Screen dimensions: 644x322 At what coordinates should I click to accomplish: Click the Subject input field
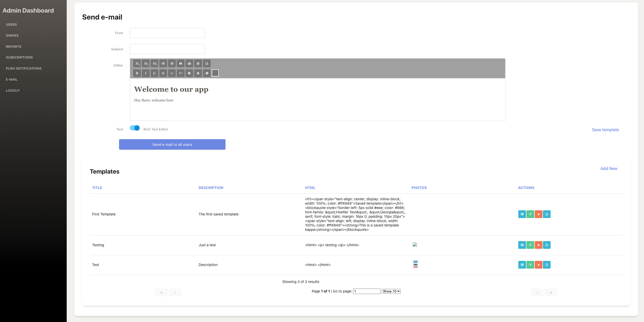tap(167, 49)
